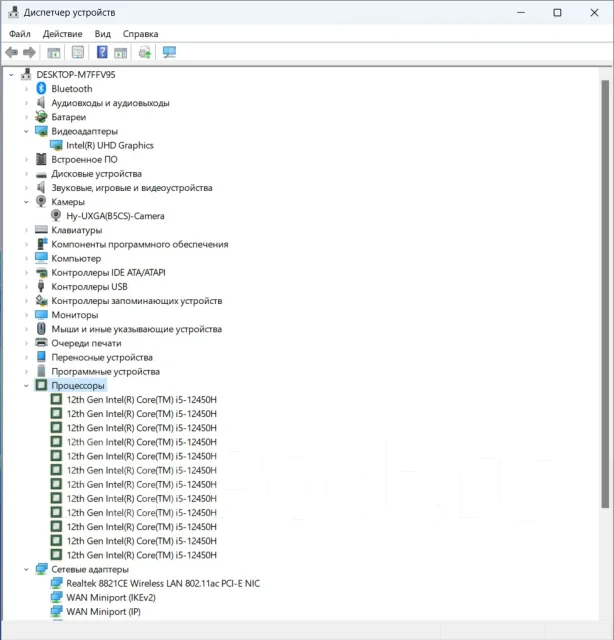The image size is (614, 640).
Task: Click the Процессоры green chip icon
Action: pos(41,385)
